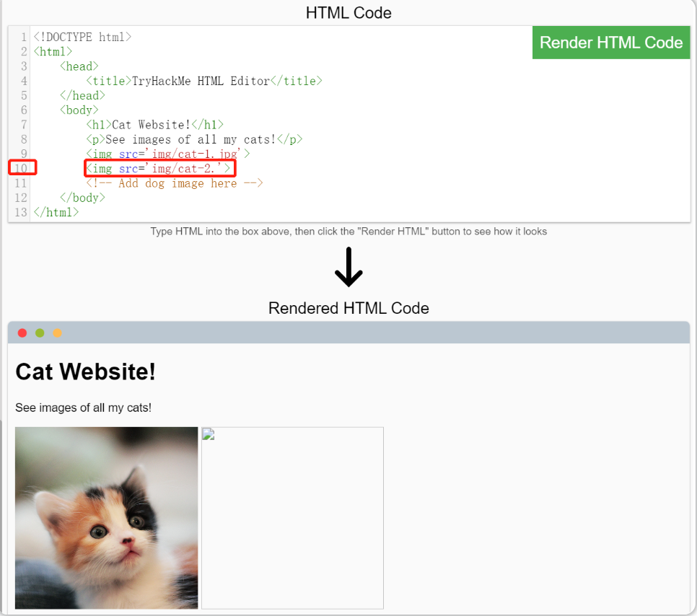
Task: Click the red dot in the browser bar
Action: point(22,333)
